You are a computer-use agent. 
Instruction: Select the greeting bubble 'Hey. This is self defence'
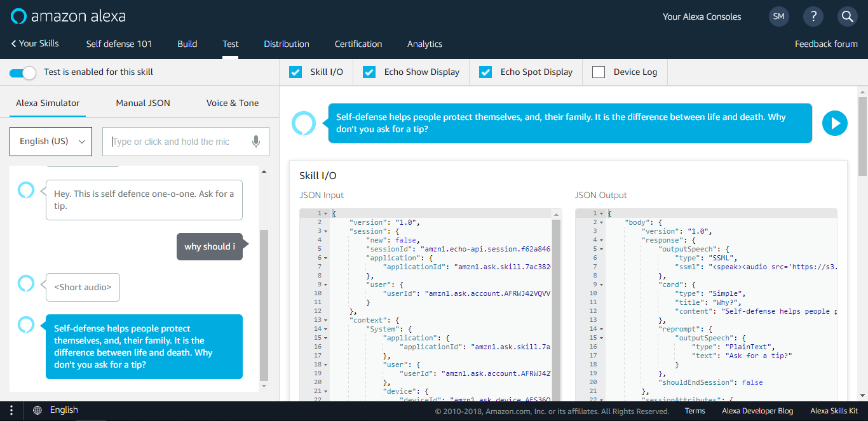(144, 199)
